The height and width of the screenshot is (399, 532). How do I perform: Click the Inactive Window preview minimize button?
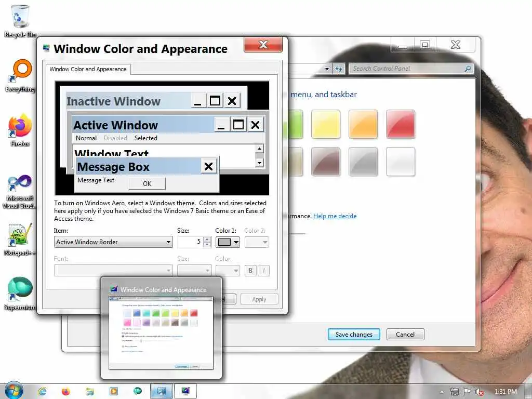tap(198, 101)
